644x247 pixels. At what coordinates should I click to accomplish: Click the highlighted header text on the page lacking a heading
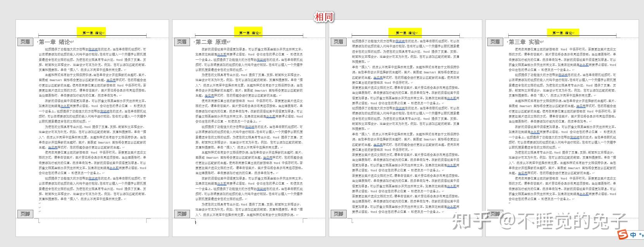406,33
